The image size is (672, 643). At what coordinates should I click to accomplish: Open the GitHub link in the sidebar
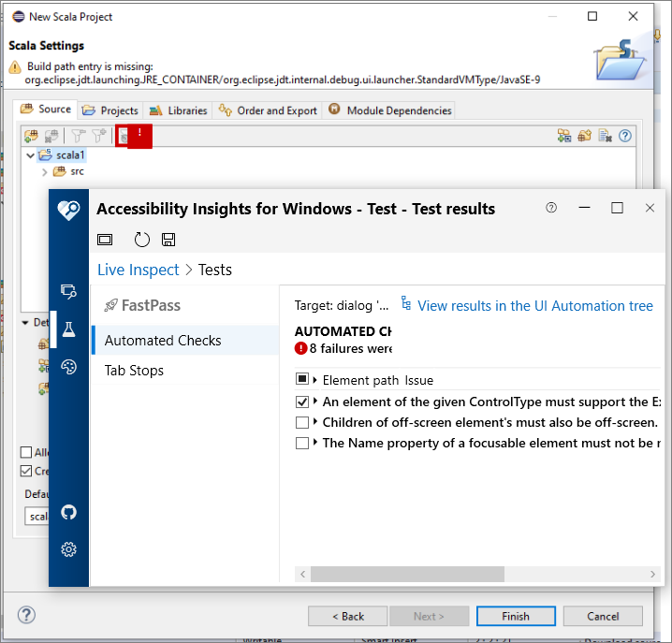(68, 512)
